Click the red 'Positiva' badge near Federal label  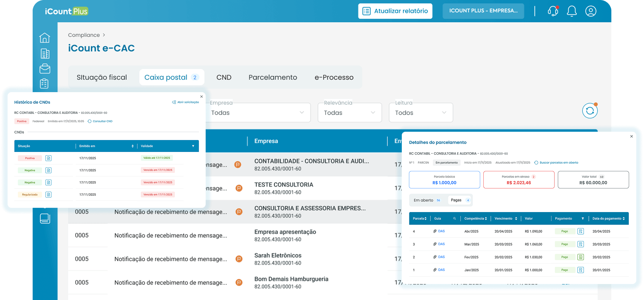tap(22, 121)
